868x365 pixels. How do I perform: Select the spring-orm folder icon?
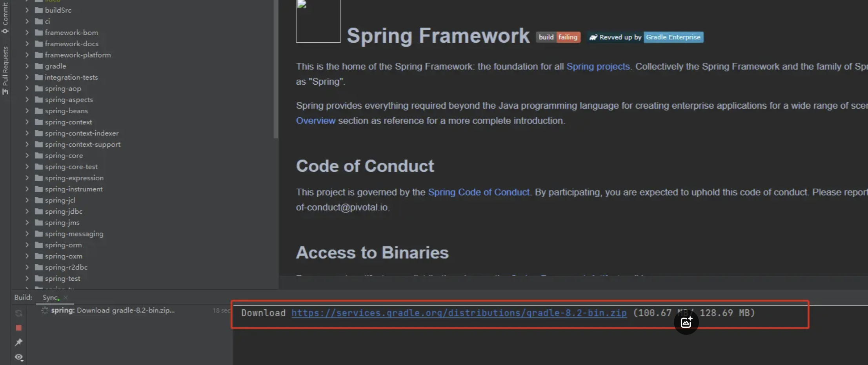38,245
